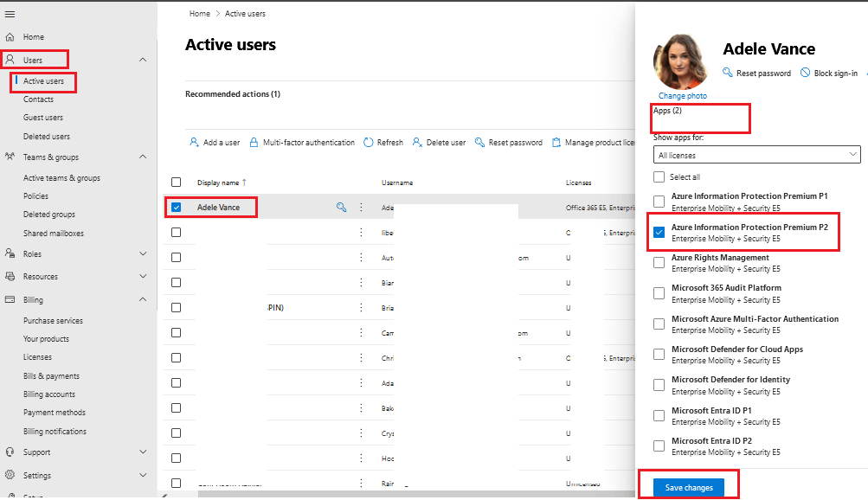Open Contacts in sidebar
The height and width of the screenshot is (500, 868).
coord(38,99)
